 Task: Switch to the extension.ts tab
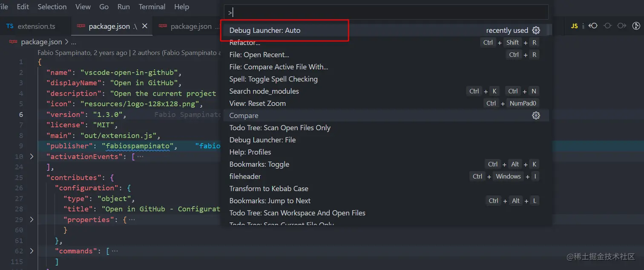coord(31,26)
